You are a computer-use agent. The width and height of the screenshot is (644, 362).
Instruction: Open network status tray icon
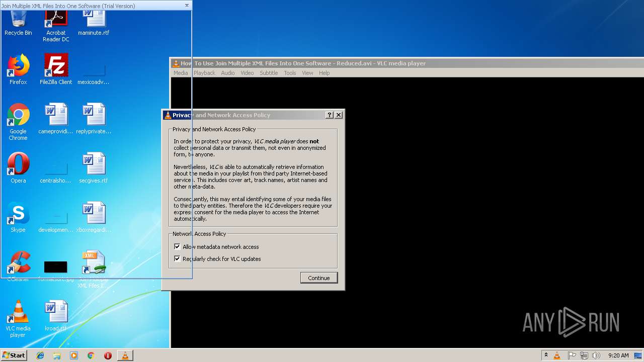(584, 355)
